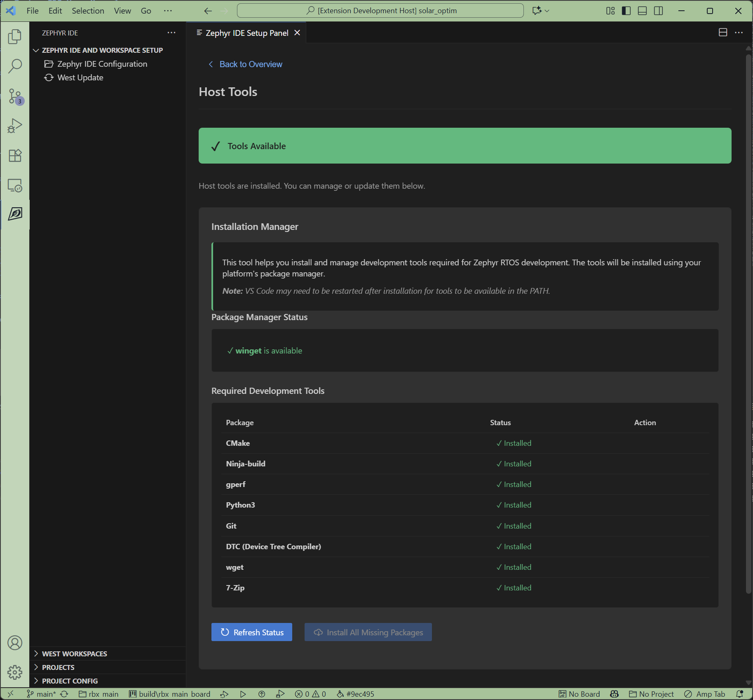This screenshot has width=753, height=700.
Task: Show hidden menu items via the menu bar ellipsis
Action: coord(168,11)
